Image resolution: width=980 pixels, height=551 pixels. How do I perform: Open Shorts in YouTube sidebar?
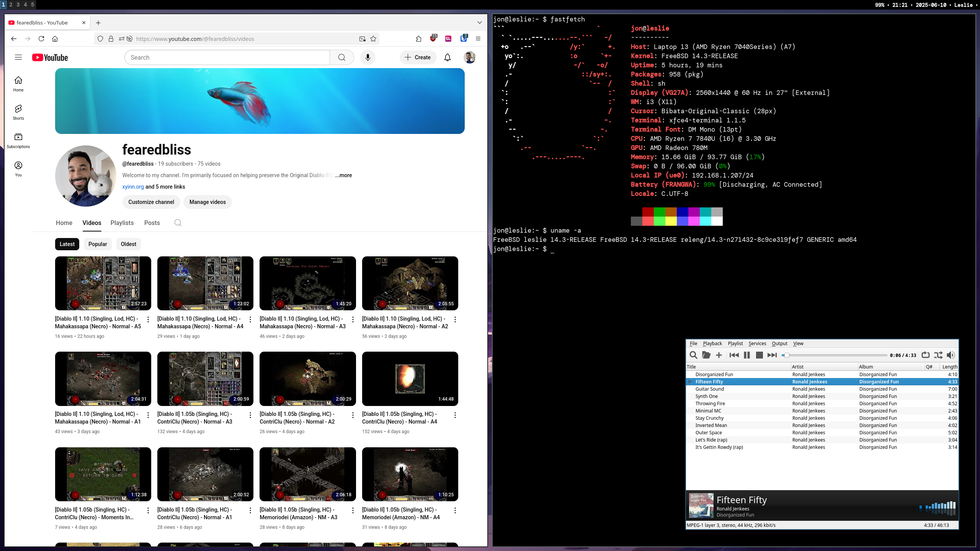pos(18,112)
